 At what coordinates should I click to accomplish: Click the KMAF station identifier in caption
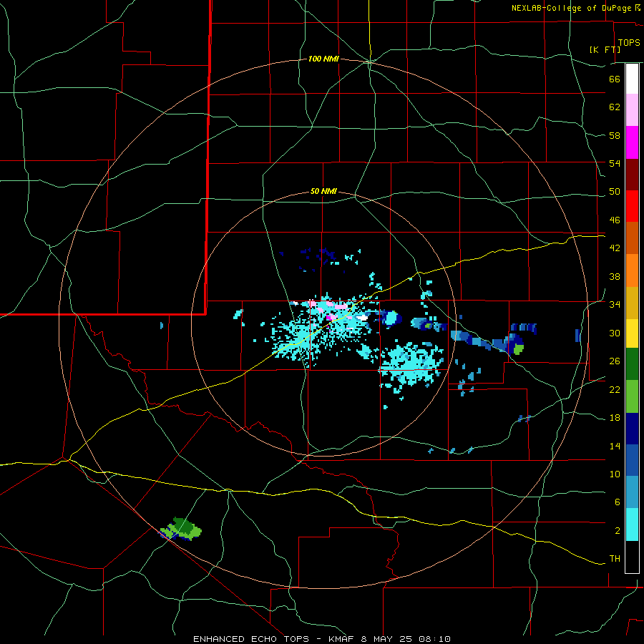[341, 639]
